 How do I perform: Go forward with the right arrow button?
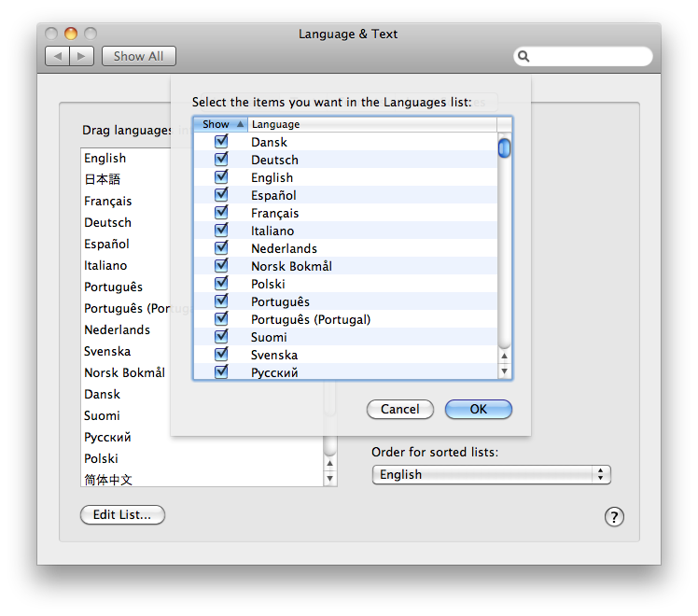click(x=81, y=56)
